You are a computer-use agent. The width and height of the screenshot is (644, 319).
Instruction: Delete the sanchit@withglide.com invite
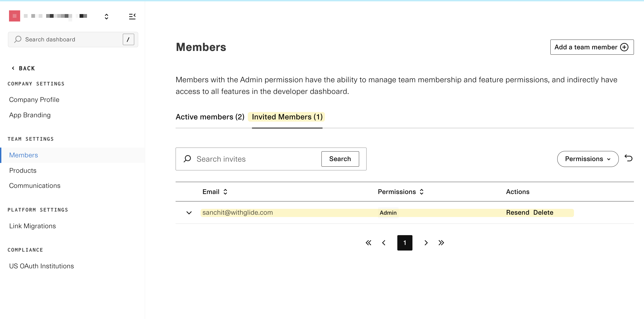[543, 212]
